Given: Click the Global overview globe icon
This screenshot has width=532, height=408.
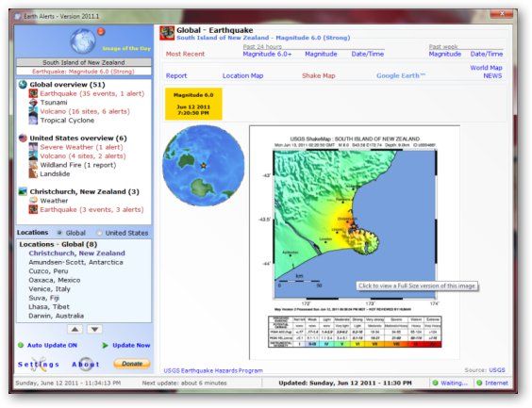Looking at the screenshot, I should pos(23,85).
